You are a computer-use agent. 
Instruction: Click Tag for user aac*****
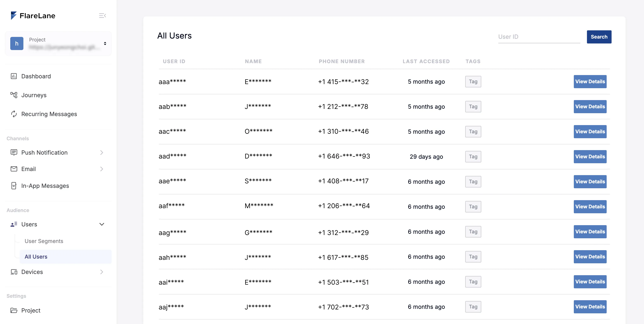click(473, 131)
